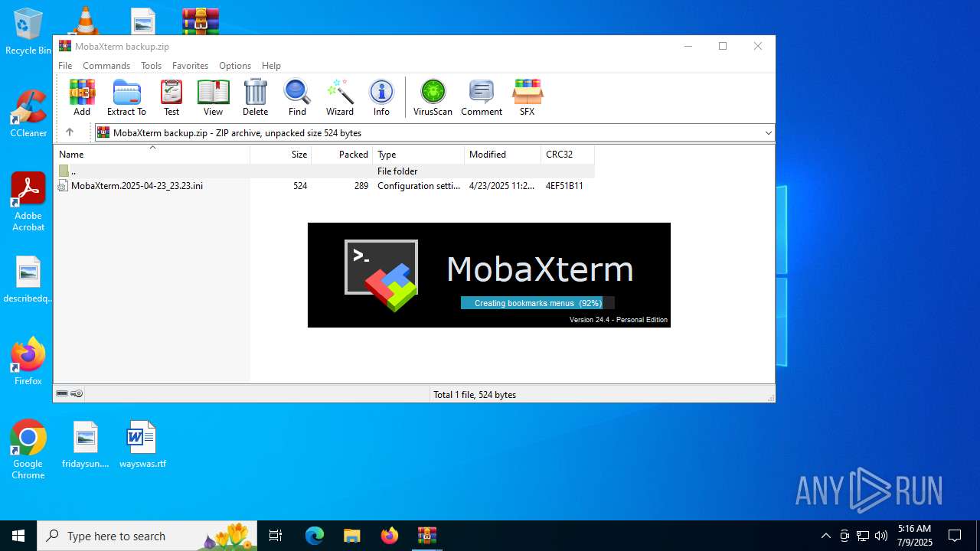Expand the archive path dropdown arrow

[x=768, y=133]
